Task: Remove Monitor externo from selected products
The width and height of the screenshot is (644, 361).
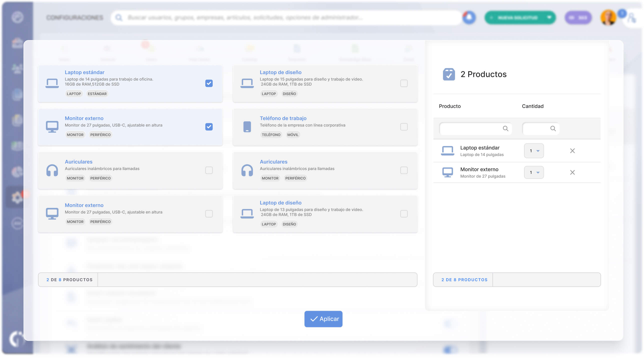Action: point(572,172)
